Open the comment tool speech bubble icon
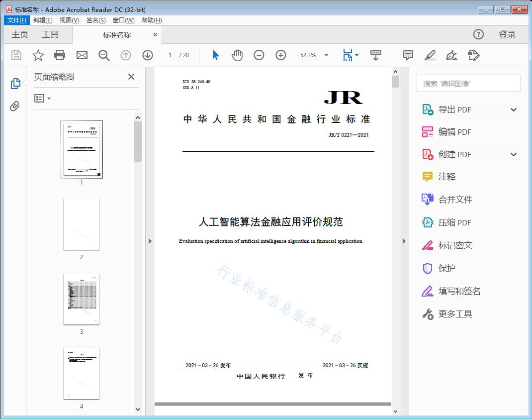Viewport: 532px width, 419px height. coord(408,55)
